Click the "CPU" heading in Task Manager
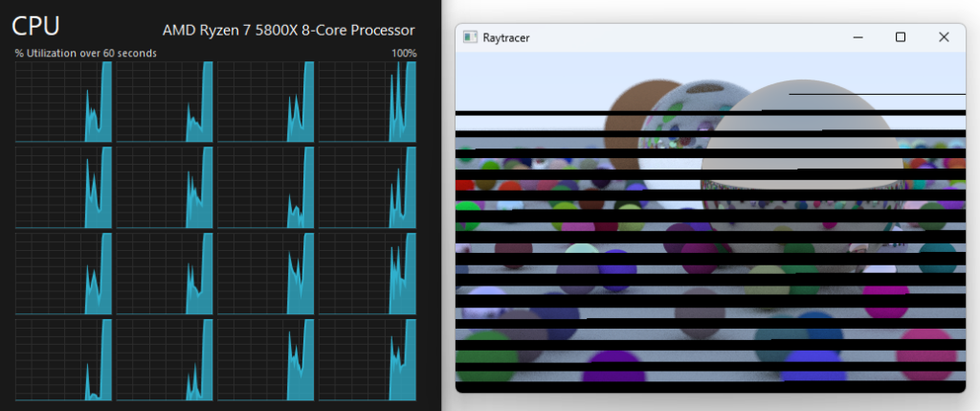 (35, 26)
